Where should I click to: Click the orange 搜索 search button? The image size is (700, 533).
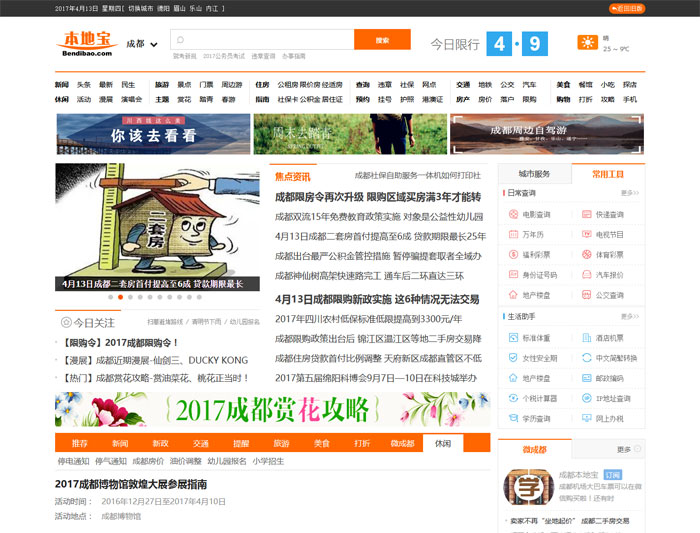point(382,40)
